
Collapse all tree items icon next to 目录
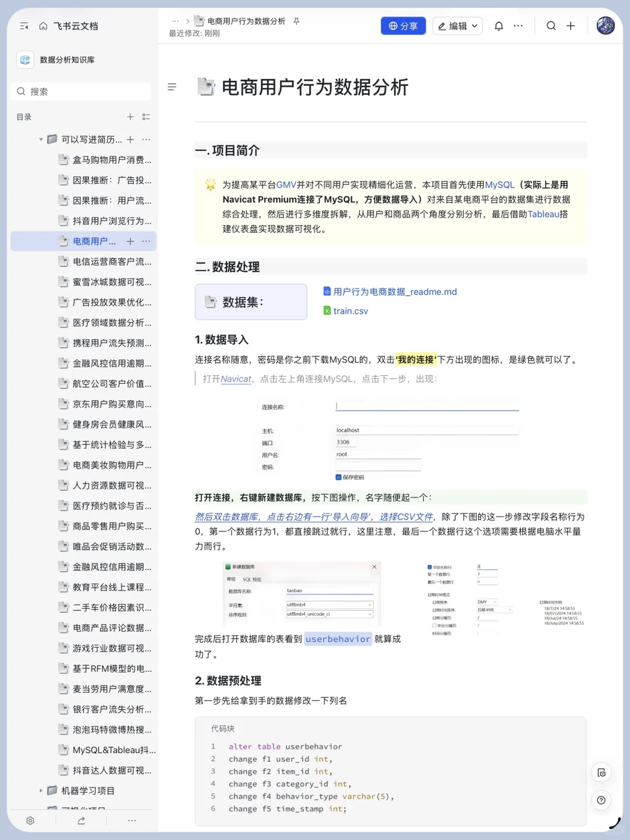(146, 117)
